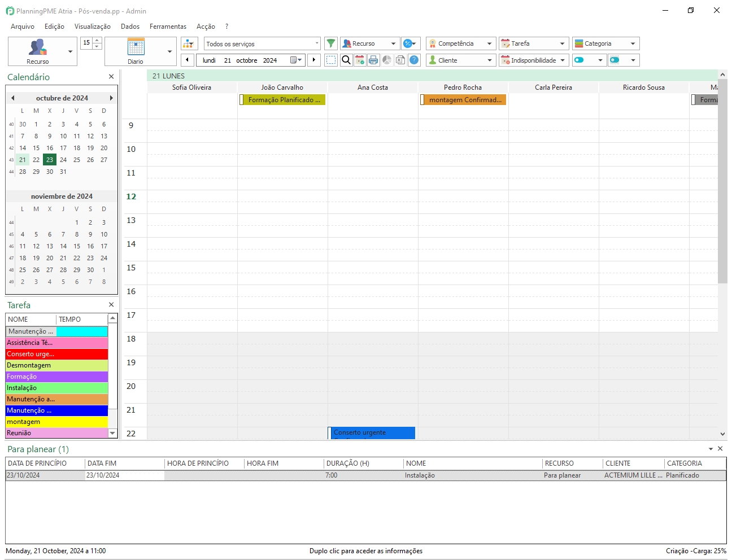
Task: Sort by CLIENTE column header
Action: click(x=633, y=463)
